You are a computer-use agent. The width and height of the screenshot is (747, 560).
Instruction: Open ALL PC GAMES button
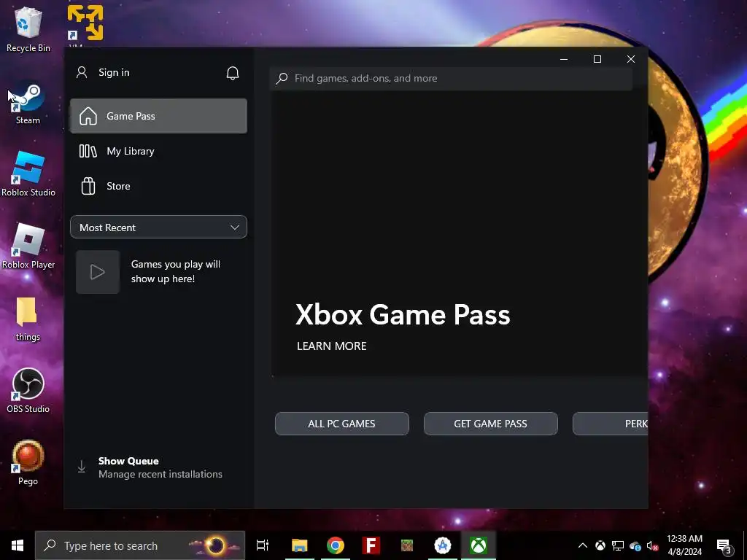click(341, 424)
